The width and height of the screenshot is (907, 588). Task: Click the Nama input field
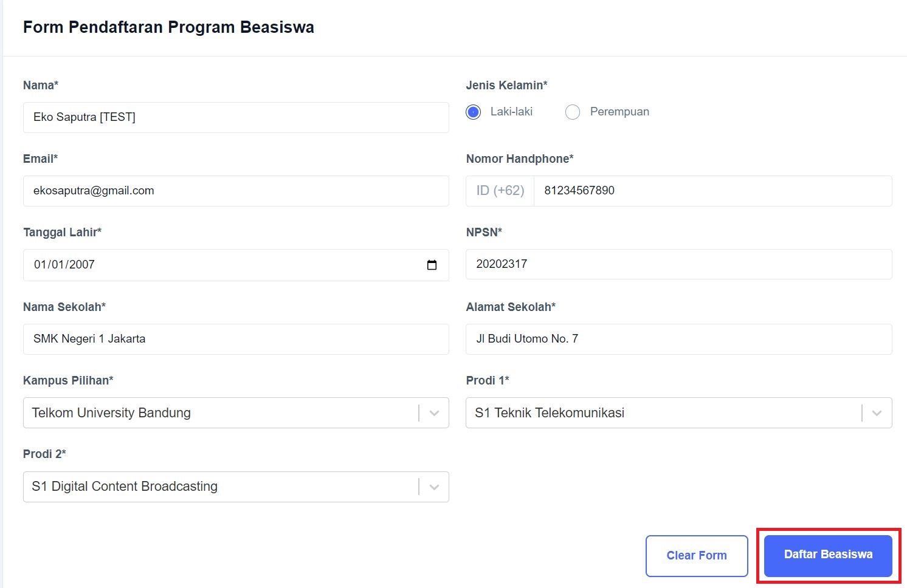[236, 117]
